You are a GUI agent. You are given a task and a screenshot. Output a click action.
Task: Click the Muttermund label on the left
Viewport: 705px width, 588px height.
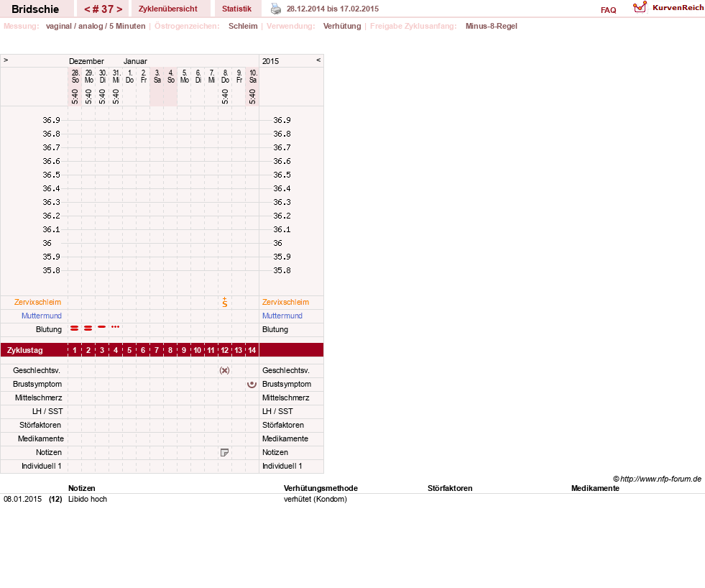(x=42, y=316)
